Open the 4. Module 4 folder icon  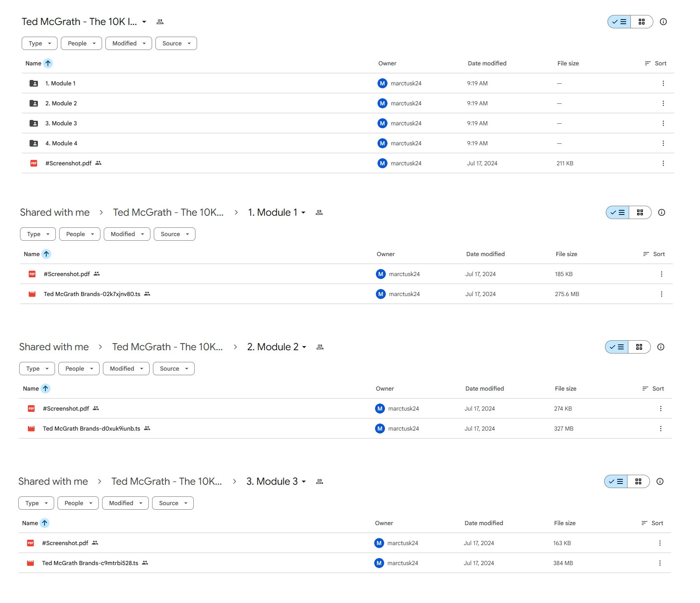click(34, 143)
